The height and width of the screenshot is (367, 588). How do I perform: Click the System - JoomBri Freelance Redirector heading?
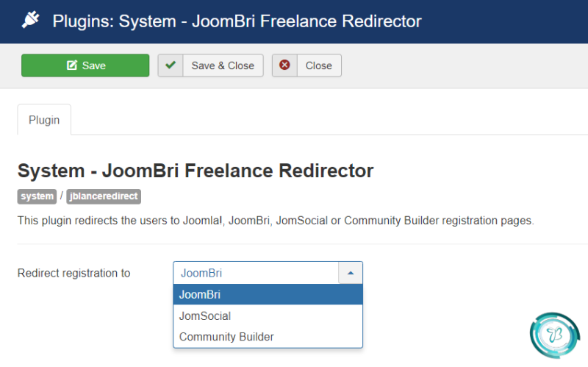196,171
